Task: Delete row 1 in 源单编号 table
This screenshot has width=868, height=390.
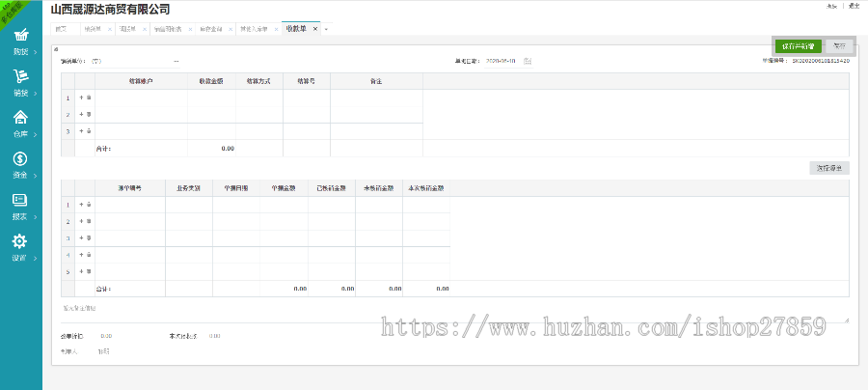Action: (x=89, y=205)
